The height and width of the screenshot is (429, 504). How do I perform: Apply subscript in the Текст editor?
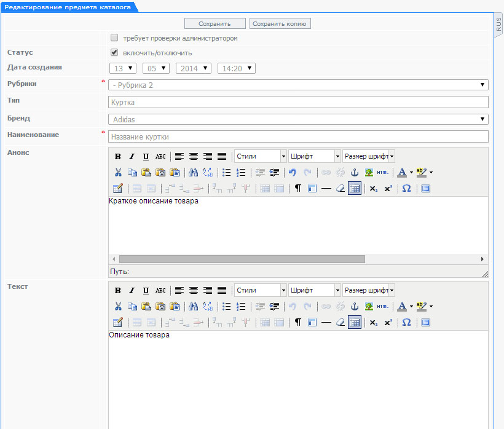(373, 323)
